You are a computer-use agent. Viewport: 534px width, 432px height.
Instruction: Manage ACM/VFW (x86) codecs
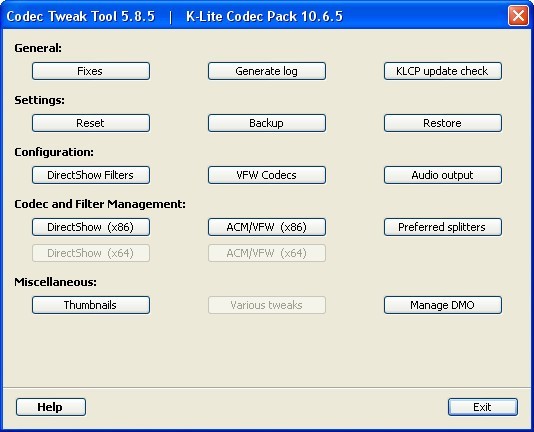click(267, 227)
